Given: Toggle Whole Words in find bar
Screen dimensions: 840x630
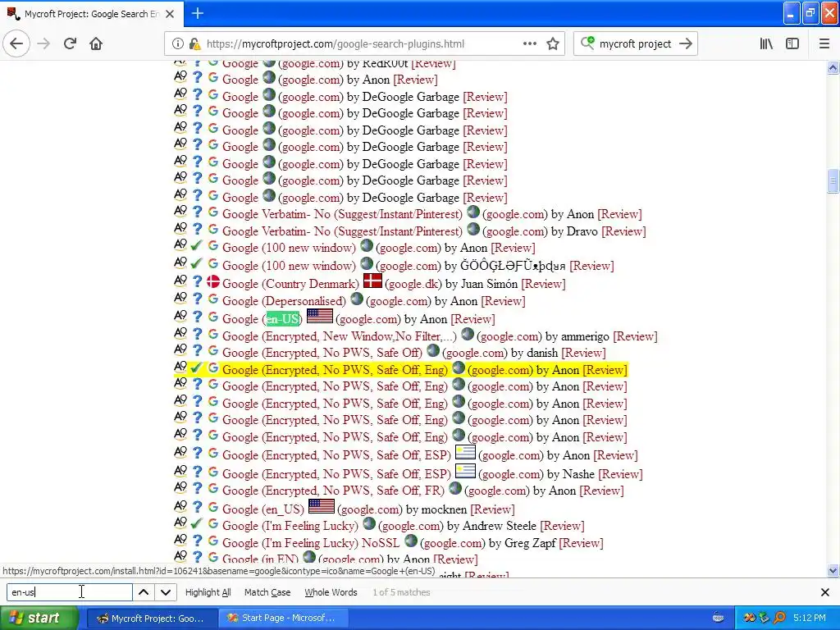Looking at the screenshot, I should point(331,592).
